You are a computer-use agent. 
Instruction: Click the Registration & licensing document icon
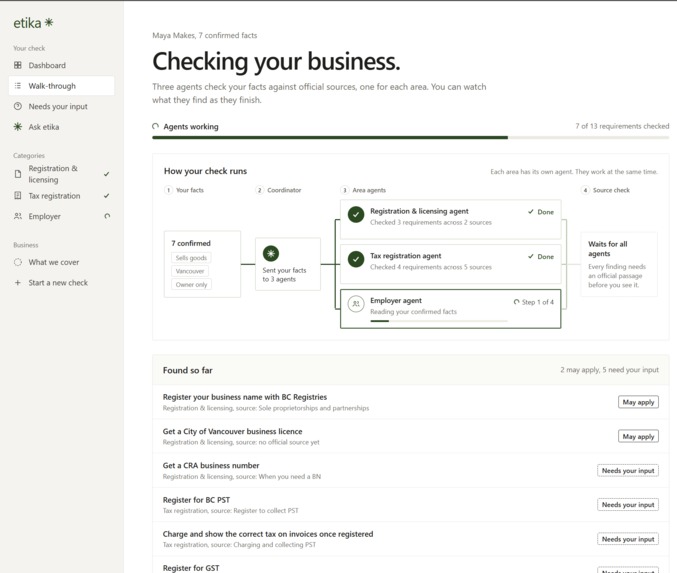point(18,174)
